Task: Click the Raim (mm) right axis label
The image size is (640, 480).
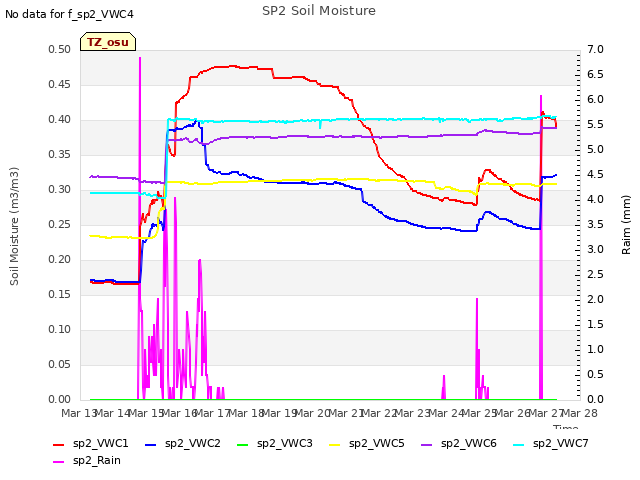Action: click(x=626, y=225)
